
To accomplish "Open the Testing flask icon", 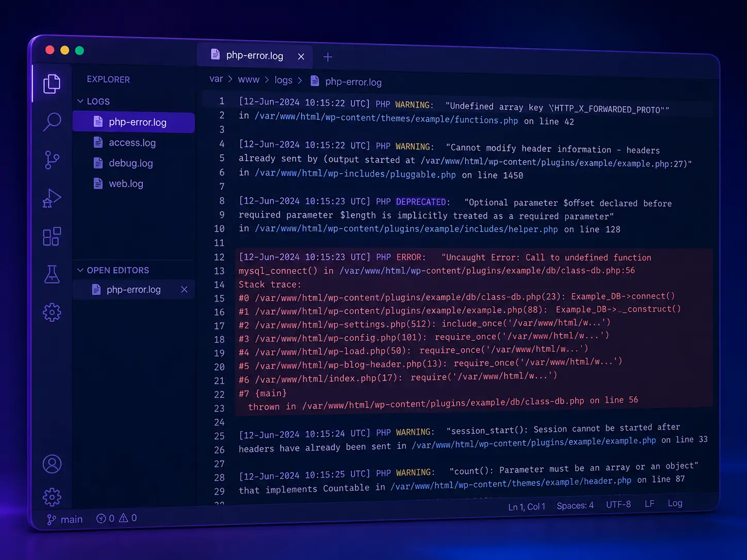I will 52,274.
